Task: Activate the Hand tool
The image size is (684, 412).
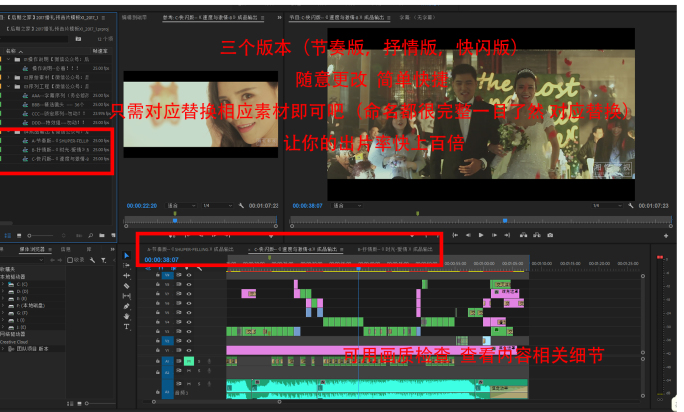Action: (x=126, y=316)
